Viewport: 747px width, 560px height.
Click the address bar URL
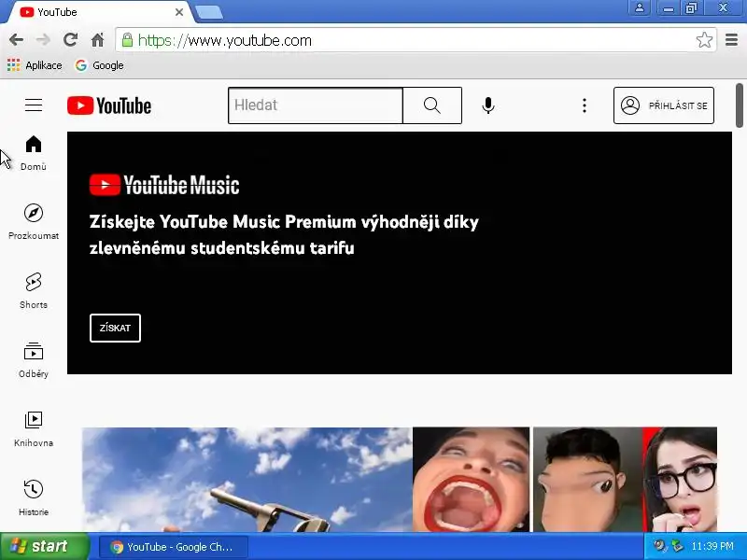pyautogui.click(x=225, y=40)
